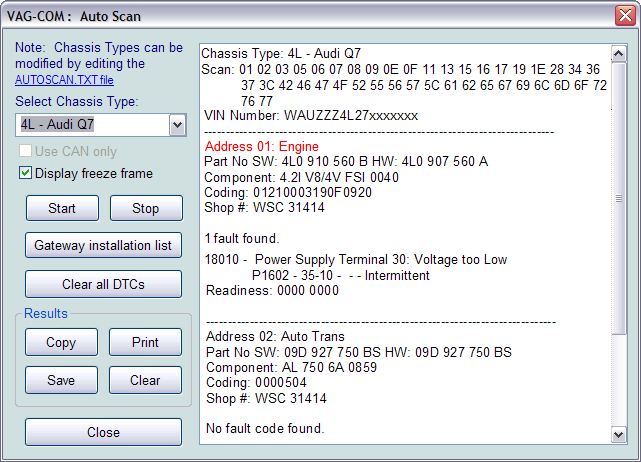
Task: Click the Chassis Type: 4L - Audi Q7 line
Action: click(281, 54)
